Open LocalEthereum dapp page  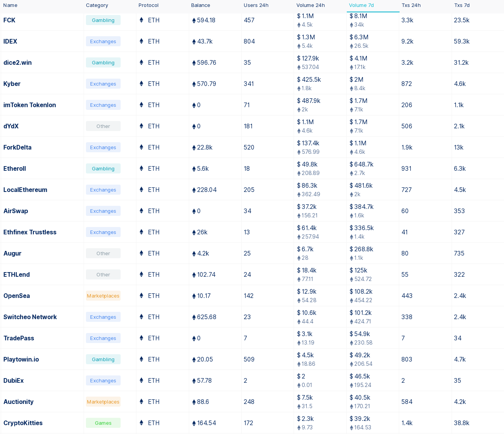tap(25, 190)
